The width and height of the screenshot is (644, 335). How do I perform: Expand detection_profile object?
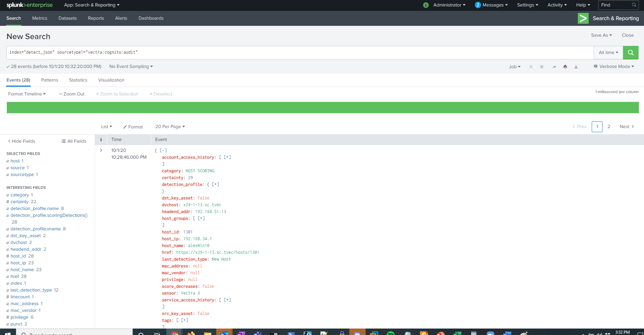(x=216, y=184)
